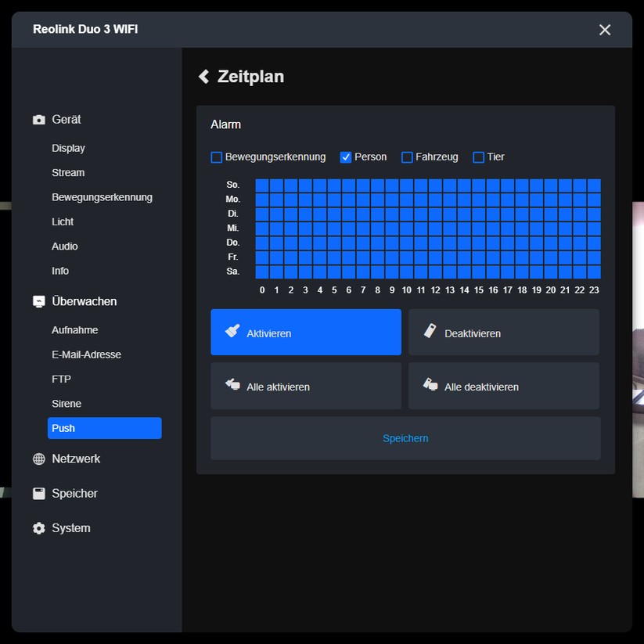Enable the Bewegungserkennung checkbox
The image size is (644, 644).
(x=216, y=157)
